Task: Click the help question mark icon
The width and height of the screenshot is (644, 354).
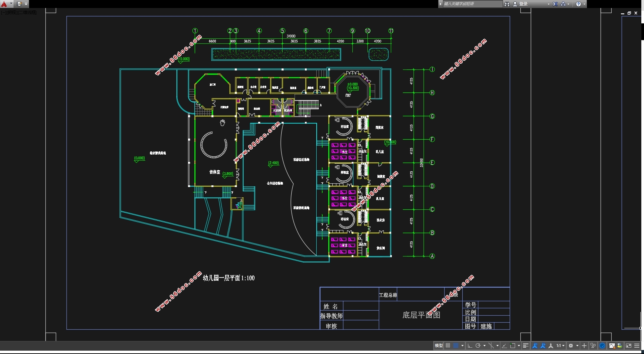Action: (x=579, y=4)
